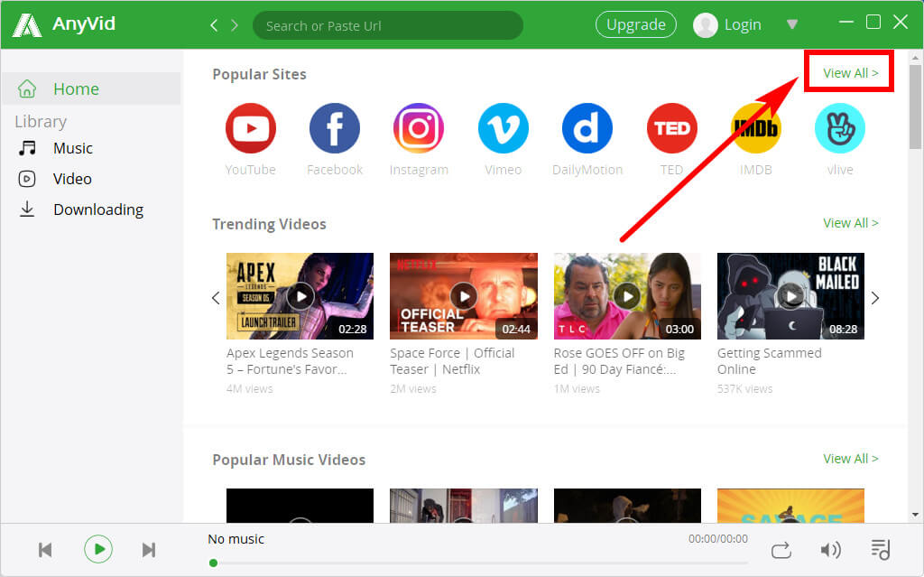924x577 pixels.
Task: Go back with the navigation arrow
Action: coord(214,25)
